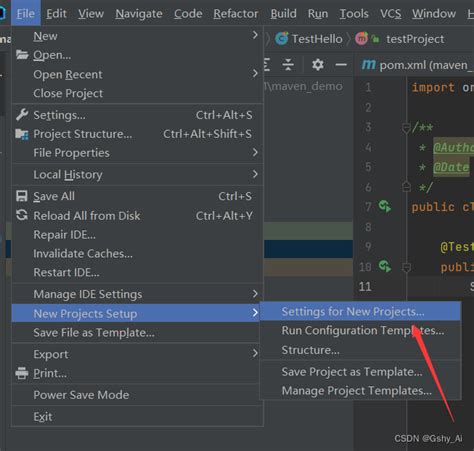Click the testProject method icon in the breadcrumb
This screenshot has width=474, height=451.
362,39
